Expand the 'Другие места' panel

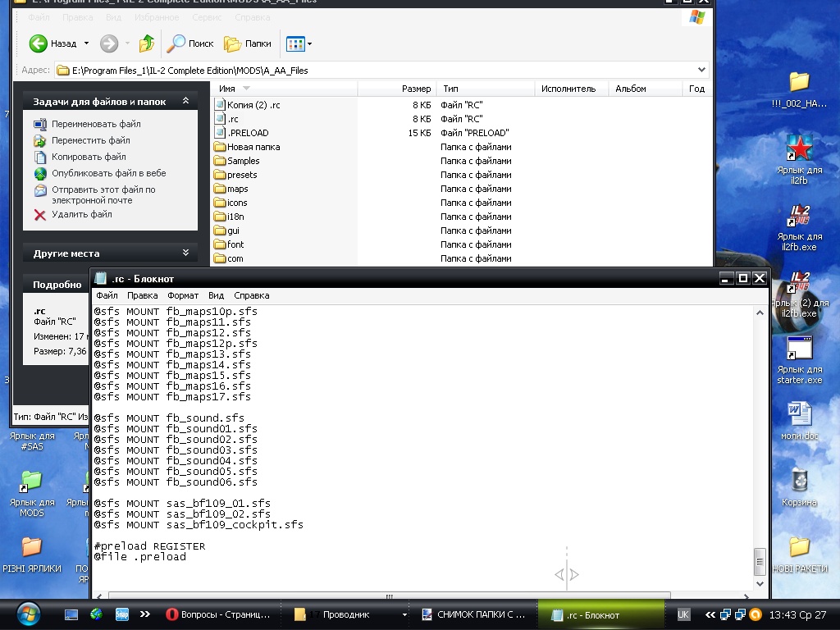186,253
